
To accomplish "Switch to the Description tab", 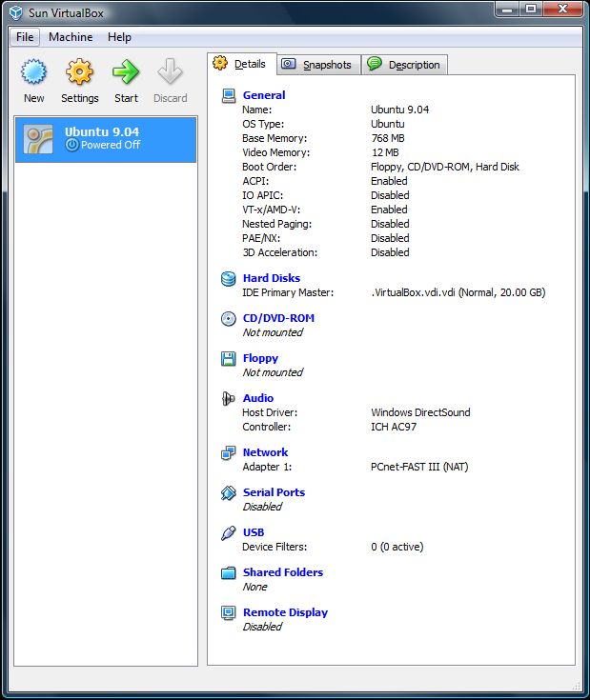I will [405, 65].
